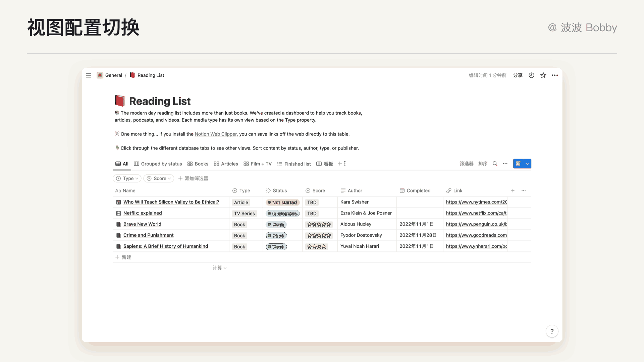Add a new property column

tap(513, 190)
